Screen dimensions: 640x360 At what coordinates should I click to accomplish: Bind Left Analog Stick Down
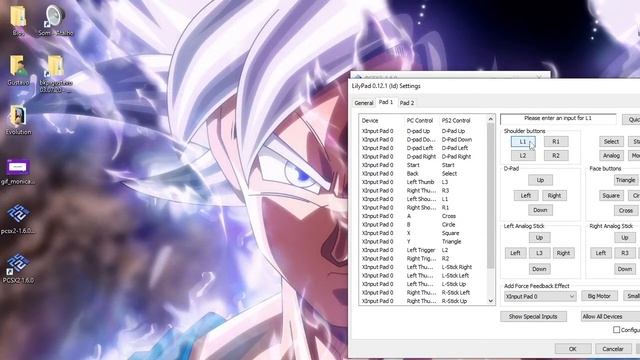[539, 269]
